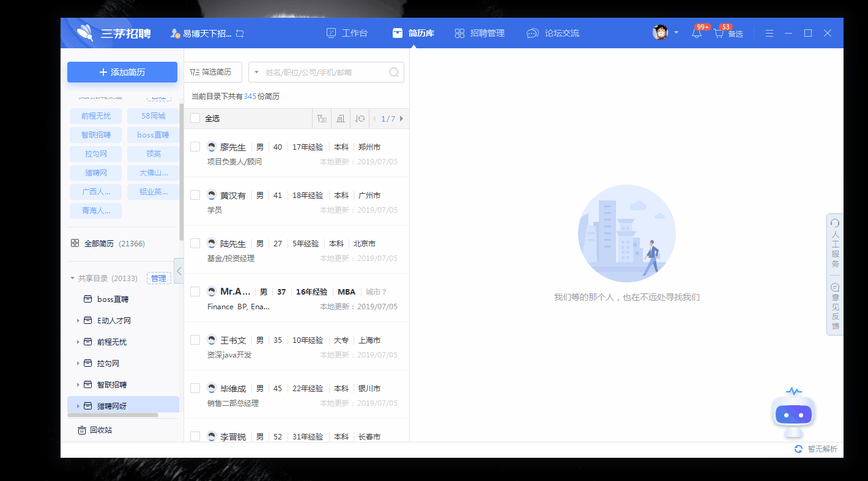
Task: Click the left sidebar vertical scrollbar
Action: pyautogui.click(x=181, y=171)
